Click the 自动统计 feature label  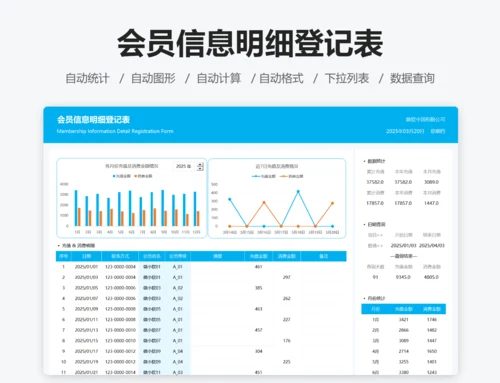click(87, 79)
